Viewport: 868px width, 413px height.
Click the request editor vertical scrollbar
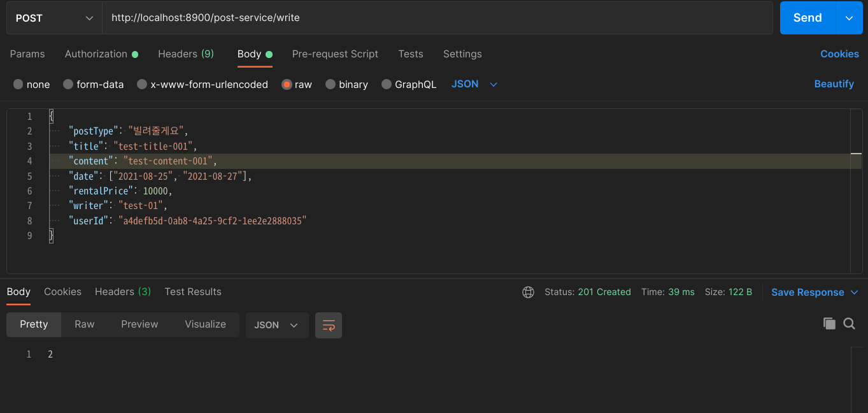(x=856, y=191)
